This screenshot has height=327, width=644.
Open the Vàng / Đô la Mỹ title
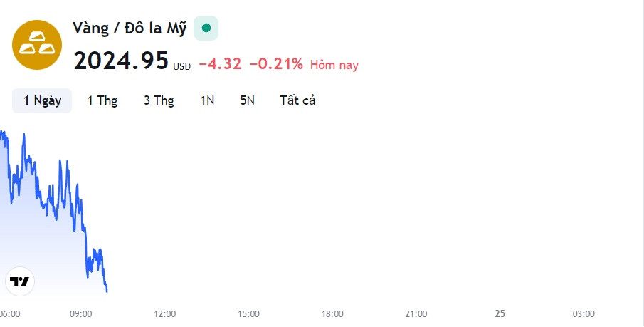[130, 28]
